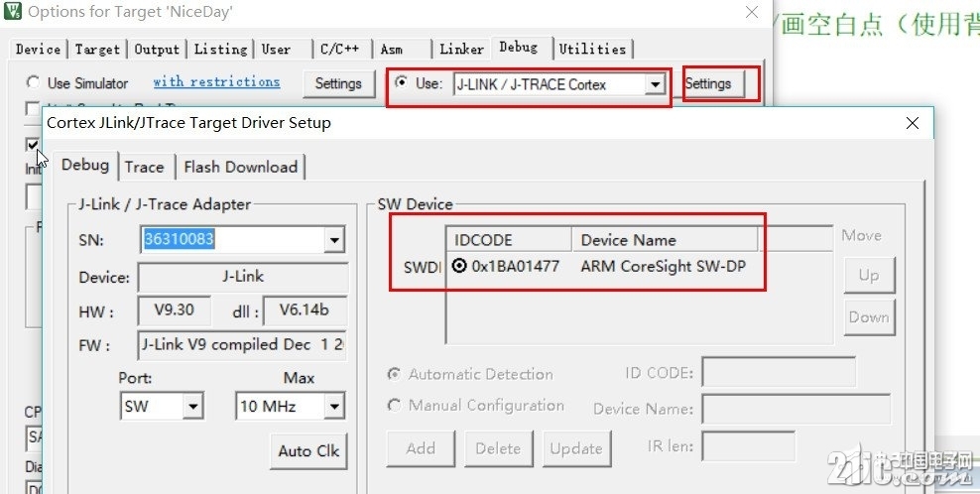Open the 'with restrictions' link

click(x=216, y=82)
